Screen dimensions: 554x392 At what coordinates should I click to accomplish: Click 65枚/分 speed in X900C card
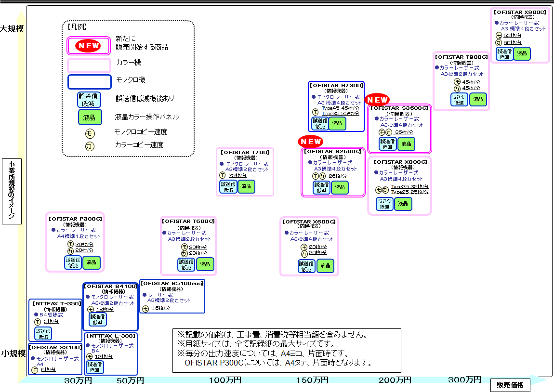click(x=512, y=35)
